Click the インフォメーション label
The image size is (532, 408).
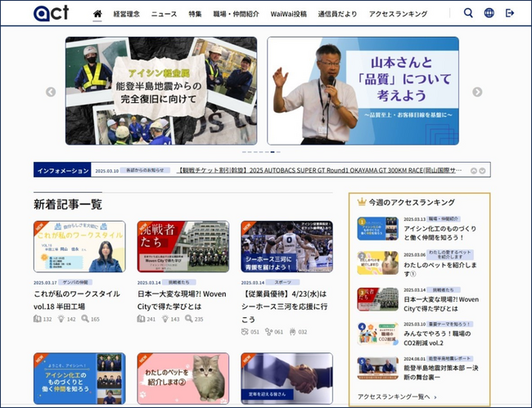(62, 170)
